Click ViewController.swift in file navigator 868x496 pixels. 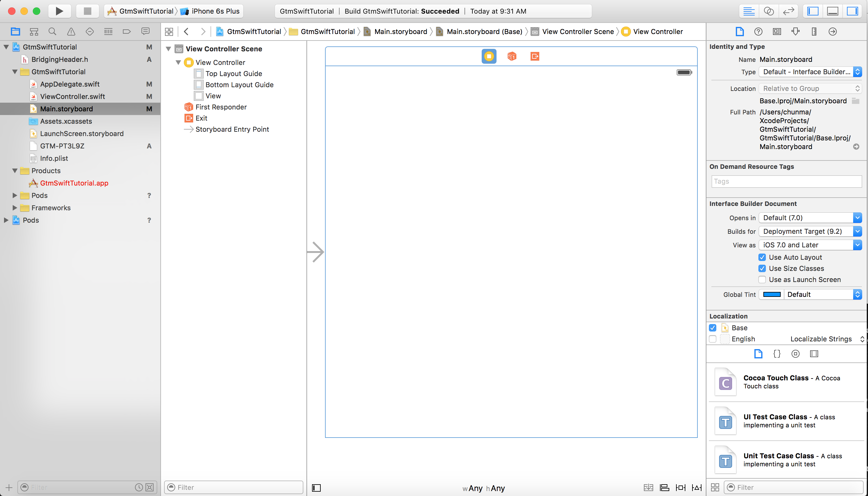point(72,96)
